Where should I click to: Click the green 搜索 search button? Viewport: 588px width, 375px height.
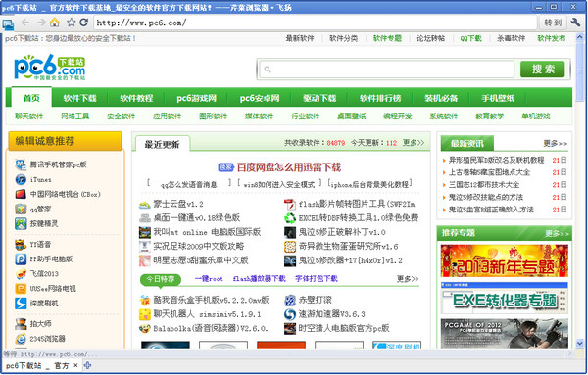[x=542, y=69]
